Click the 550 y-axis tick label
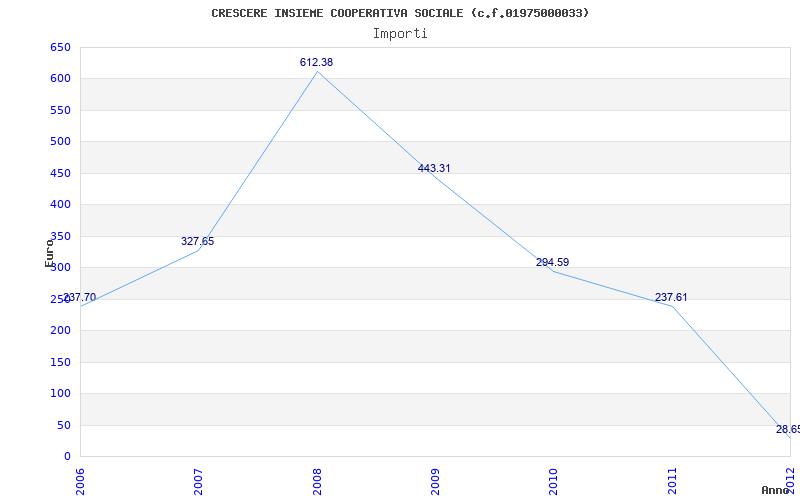Viewport: 800px width, 500px height. coord(60,110)
